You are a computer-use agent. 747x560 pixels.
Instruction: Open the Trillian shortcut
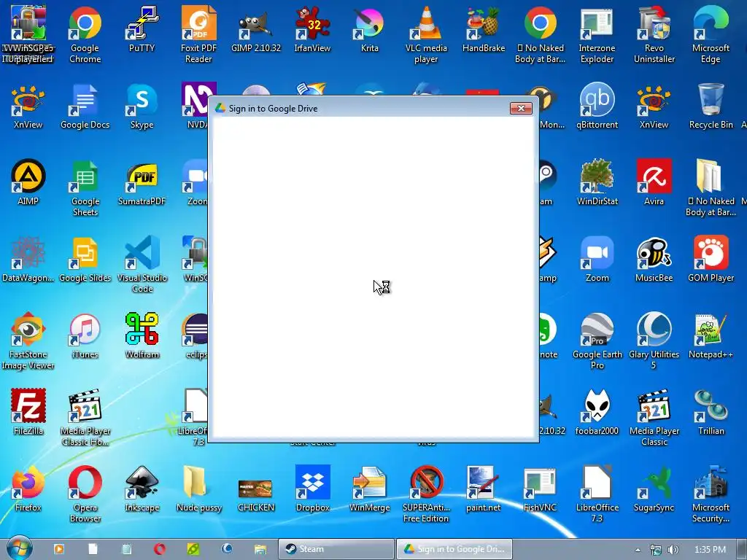(x=711, y=412)
